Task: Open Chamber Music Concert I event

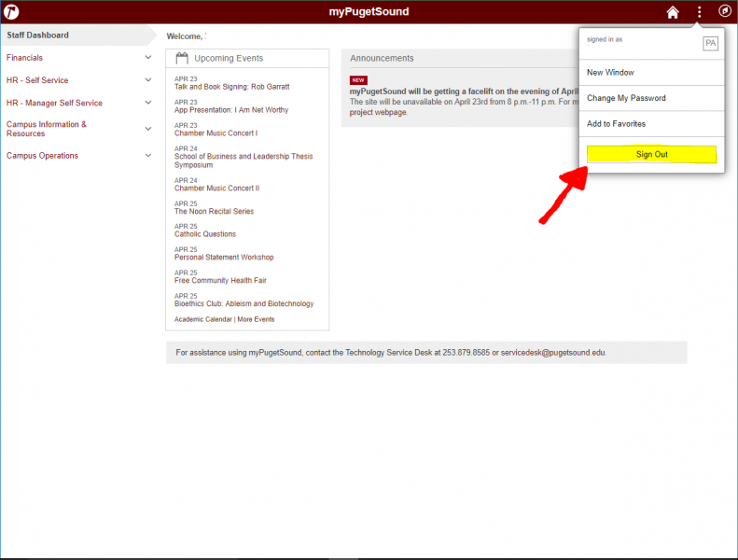Action: tap(216, 133)
